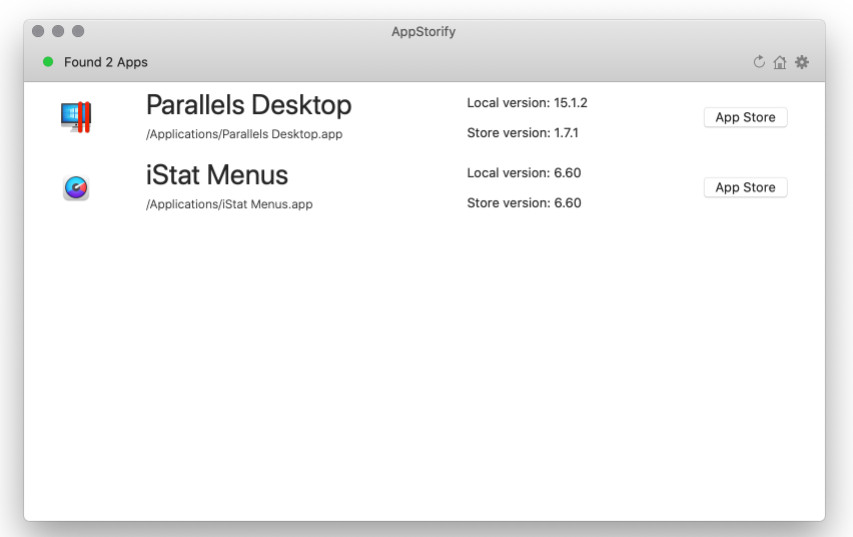Click the green status indicator dot

pyautogui.click(x=48, y=62)
